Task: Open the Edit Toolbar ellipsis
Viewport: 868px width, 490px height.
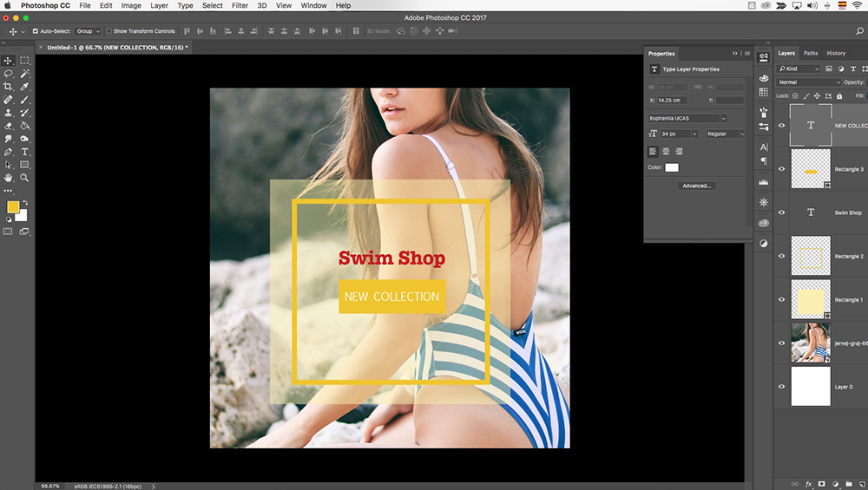Action: (x=9, y=191)
